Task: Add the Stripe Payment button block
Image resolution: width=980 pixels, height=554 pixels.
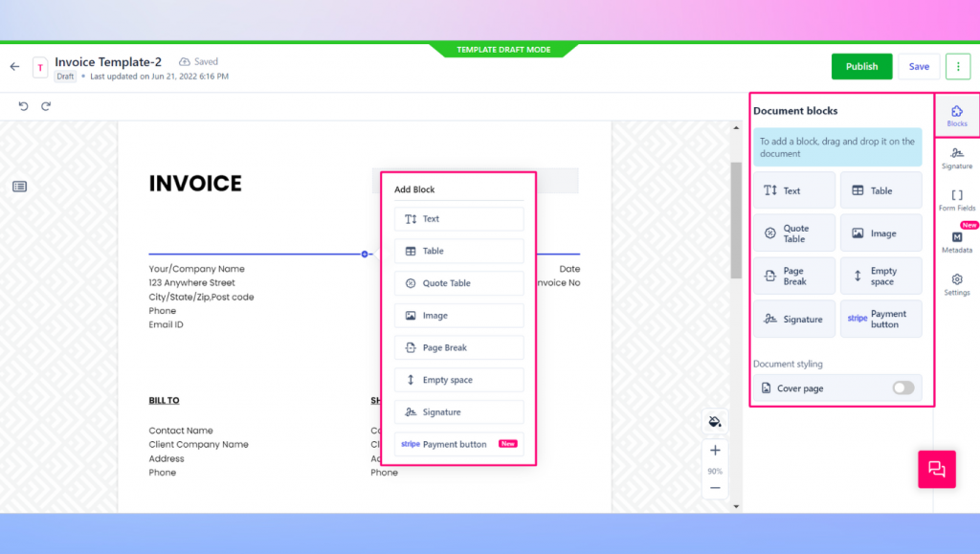Action: pyautogui.click(x=458, y=443)
